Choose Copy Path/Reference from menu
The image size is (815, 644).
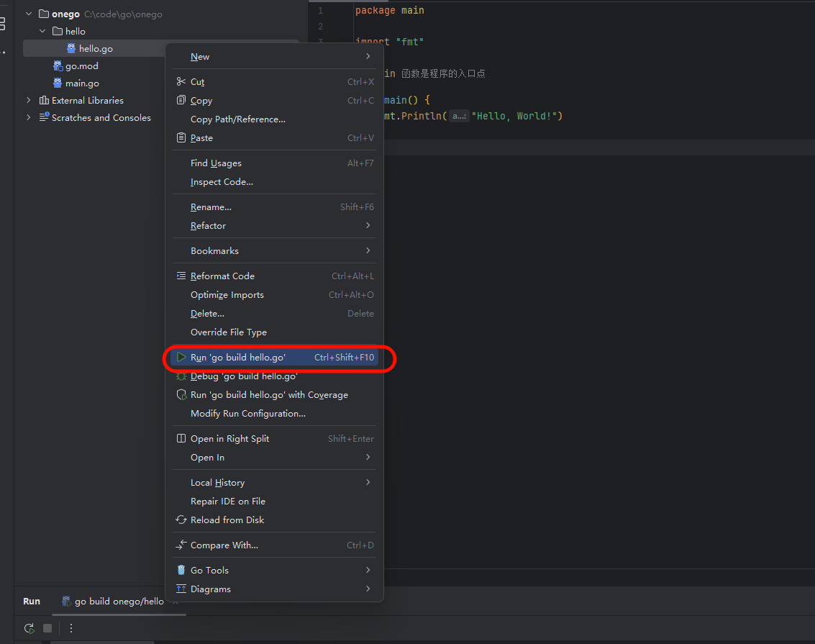pos(275,119)
